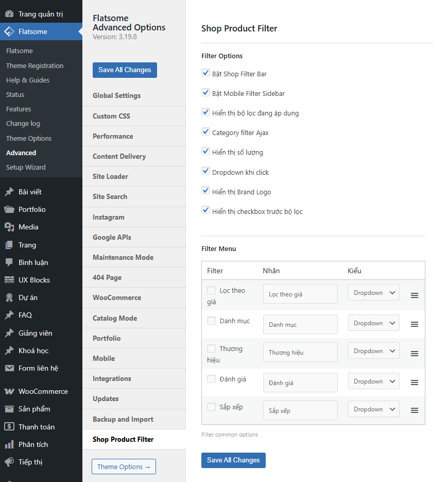Click the Flatsome diamond logo icon
Screen dimensions: 448x482
pos(9,31)
